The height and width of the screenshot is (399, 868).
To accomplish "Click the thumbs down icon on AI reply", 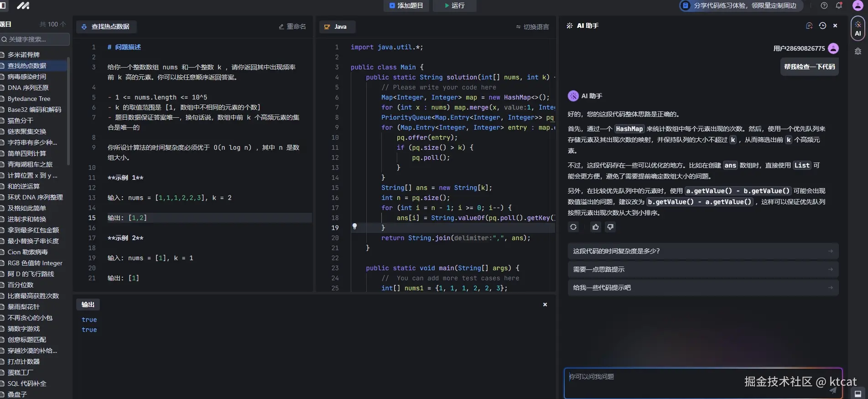I will [610, 227].
